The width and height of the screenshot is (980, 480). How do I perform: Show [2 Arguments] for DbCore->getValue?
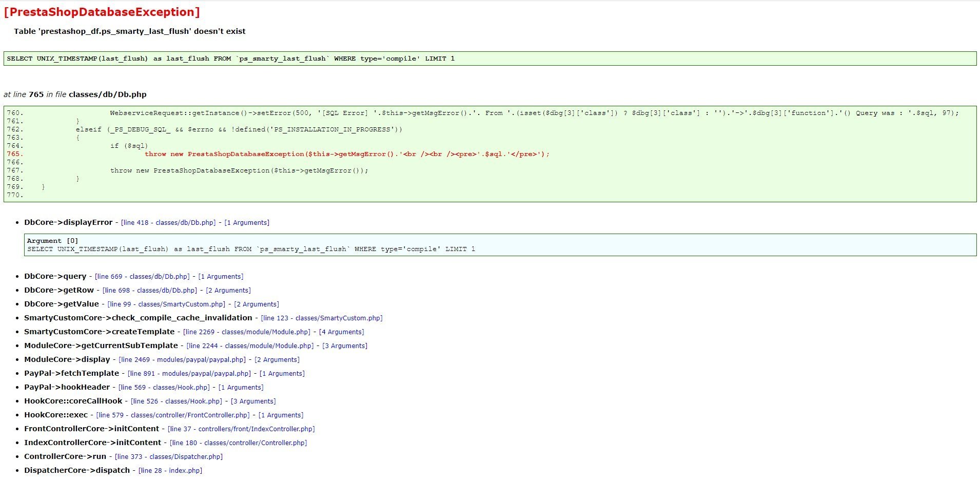[x=257, y=304]
